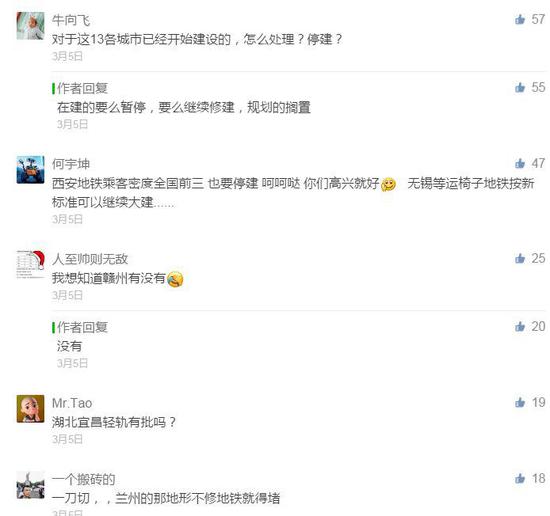
Task: Like 一个搬砖的's comment with 18 likes
Action: click(x=520, y=478)
